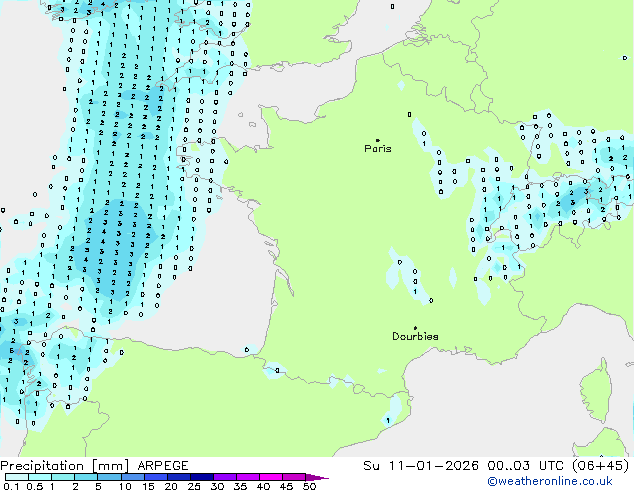This screenshot has height=490, width=634.
Task: Click the '00..03 UTC' time range text
Action: tap(525, 466)
